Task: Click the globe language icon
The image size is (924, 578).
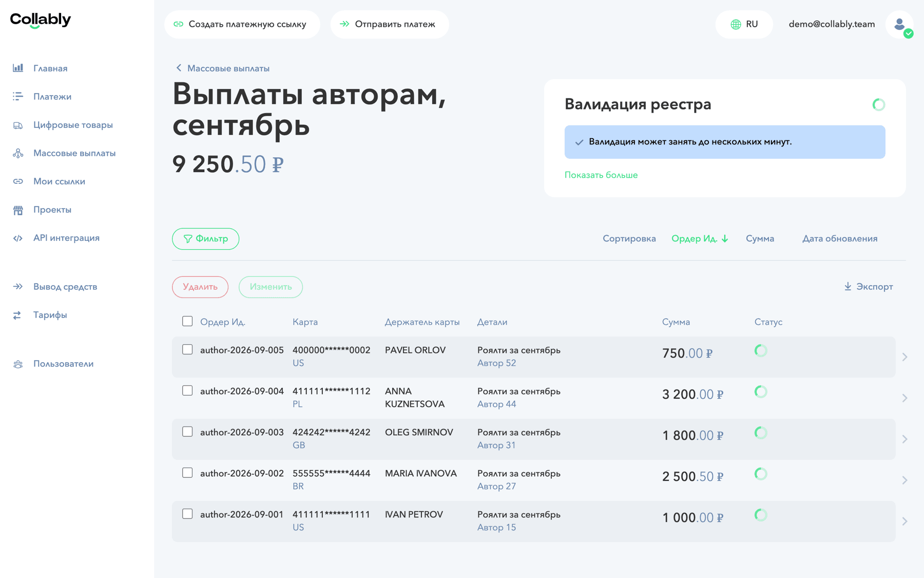Action: click(x=736, y=24)
